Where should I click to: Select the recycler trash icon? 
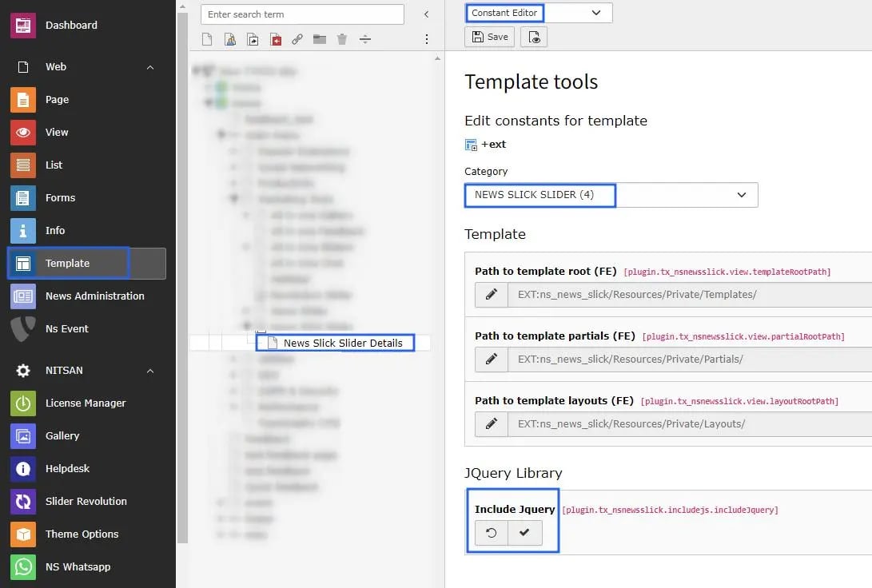click(x=342, y=39)
